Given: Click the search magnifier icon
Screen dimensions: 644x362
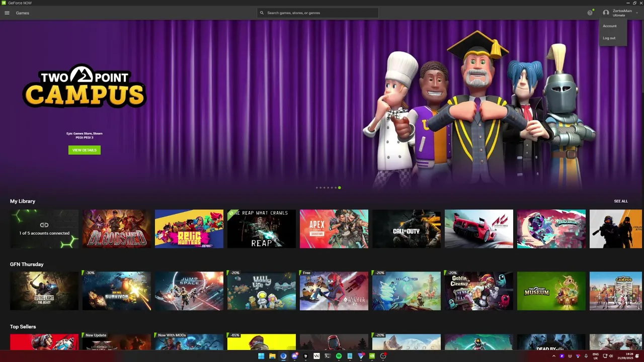Looking at the screenshot, I should click(x=262, y=13).
